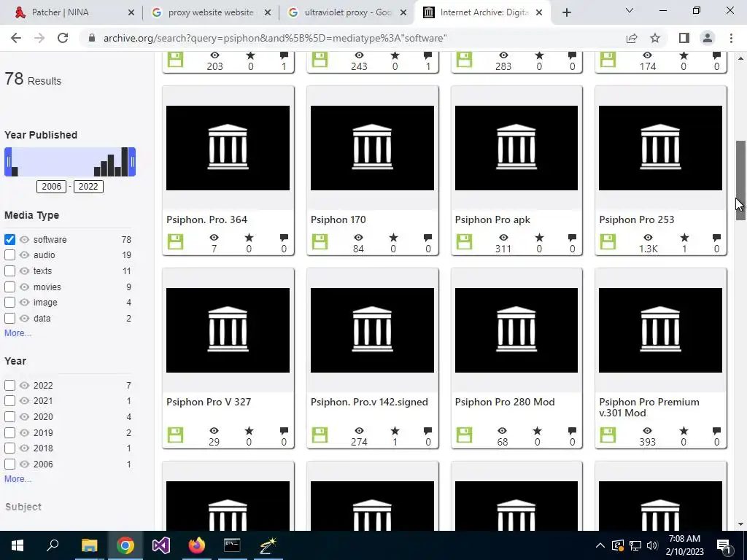Click comment icon on Psiphon Pro 280 Mod

click(572, 430)
